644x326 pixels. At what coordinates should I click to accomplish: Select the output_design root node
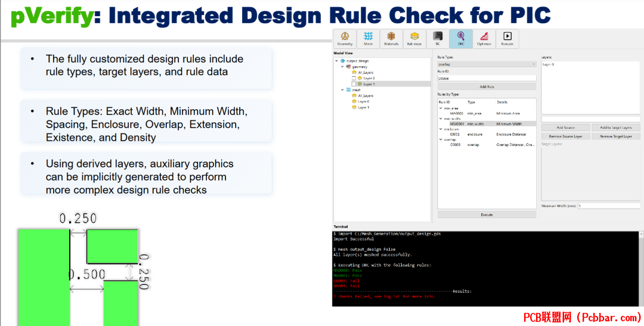coord(357,61)
